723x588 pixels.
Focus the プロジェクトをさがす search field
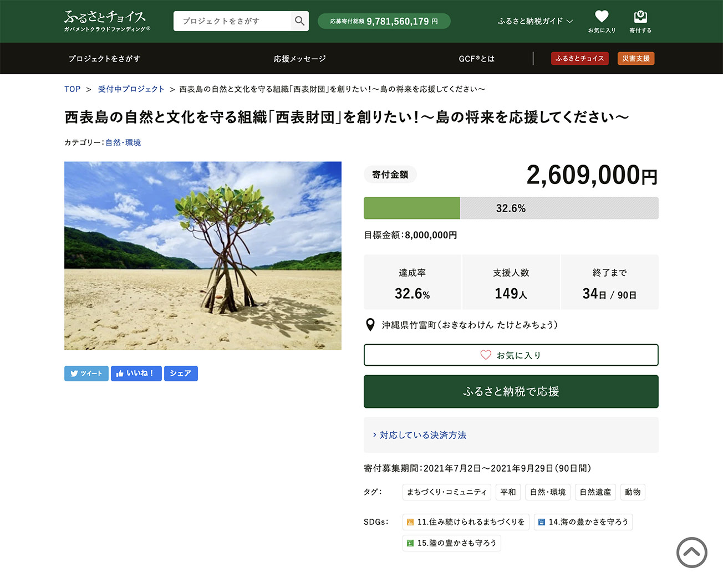pos(233,21)
